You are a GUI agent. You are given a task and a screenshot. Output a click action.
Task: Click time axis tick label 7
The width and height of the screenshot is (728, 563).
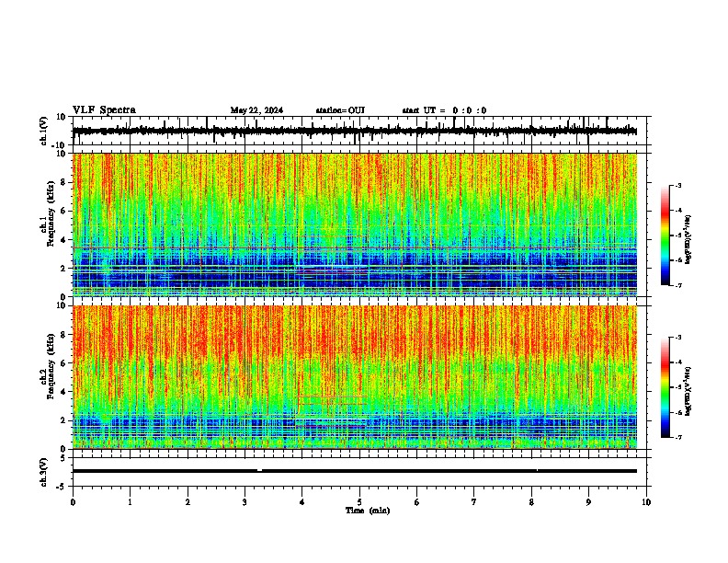click(474, 502)
